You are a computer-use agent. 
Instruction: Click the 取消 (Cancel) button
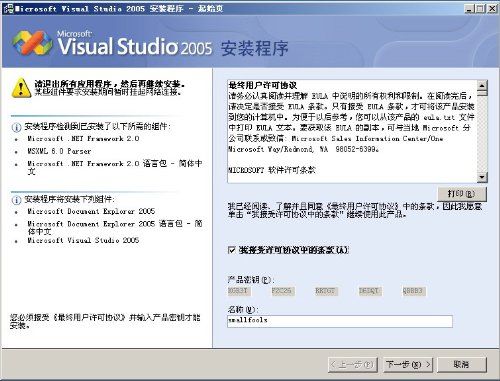point(462,365)
